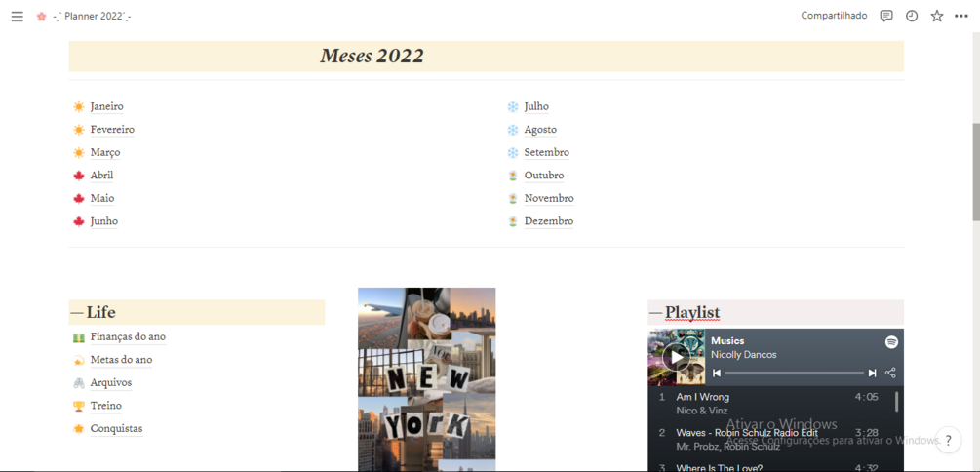Open the Metas do ano page
Image resolution: width=980 pixels, height=472 pixels.
tap(121, 360)
